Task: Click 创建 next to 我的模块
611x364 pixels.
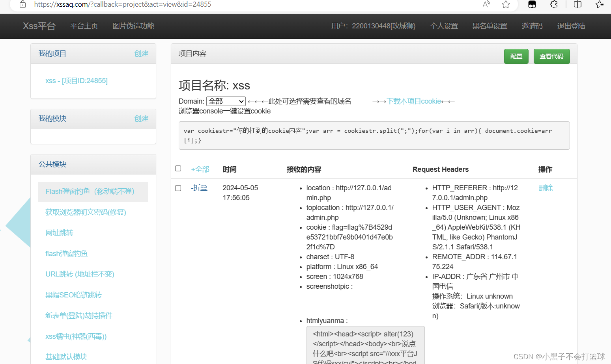Action: click(x=141, y=119)
